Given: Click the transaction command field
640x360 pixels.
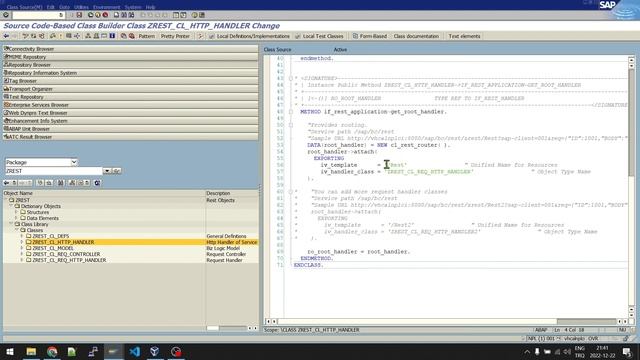Looking at the screenshot, I should pyautogui.click(x=38, y=15).
